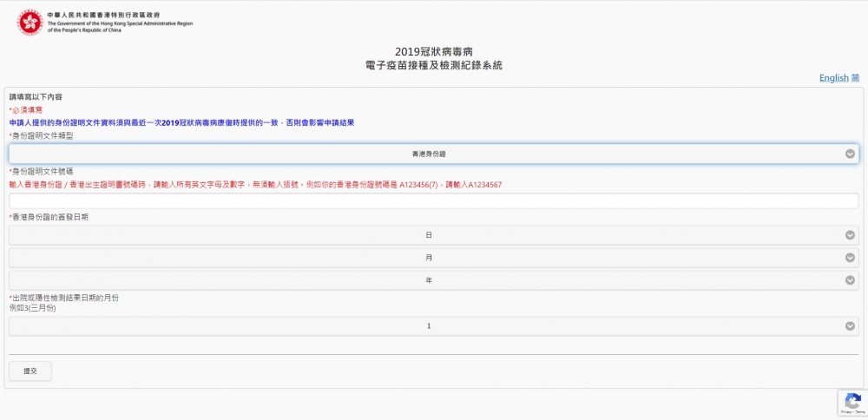Switch language to English
The width and height of the screenshot is (868, 420).
(833, 78)
